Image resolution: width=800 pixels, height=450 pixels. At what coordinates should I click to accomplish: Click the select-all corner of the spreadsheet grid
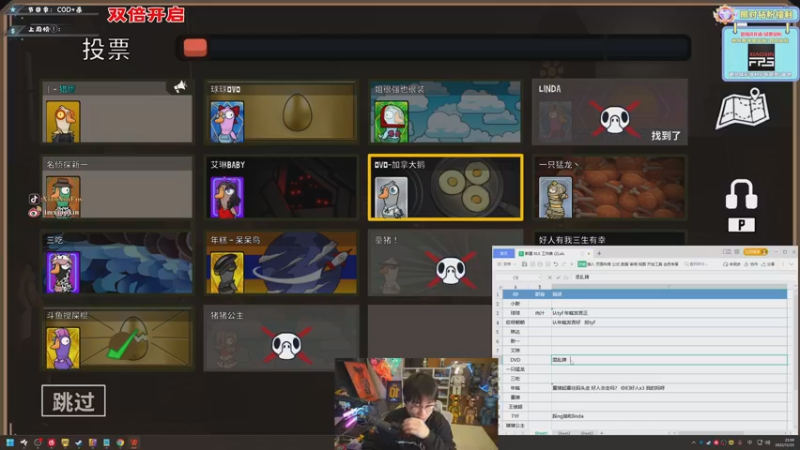[x=499, y=287]
